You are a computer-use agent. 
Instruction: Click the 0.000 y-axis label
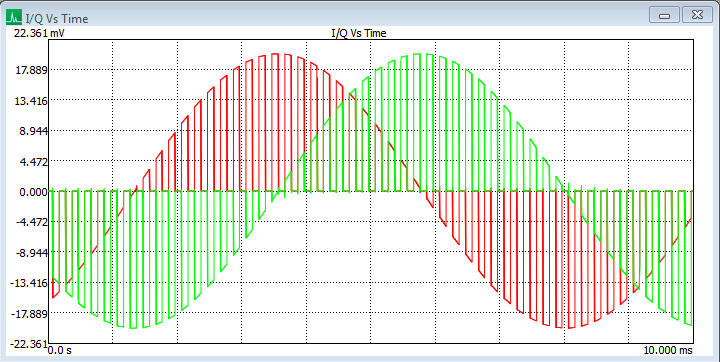(x=34, y=192)
